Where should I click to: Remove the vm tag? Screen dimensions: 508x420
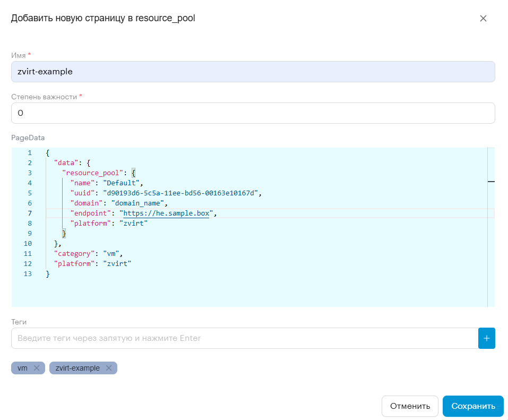pyautogui.click(x=37, y=368)
